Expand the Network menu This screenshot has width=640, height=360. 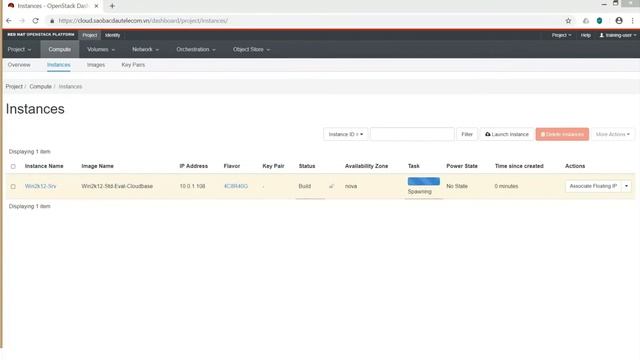(145, 49)
